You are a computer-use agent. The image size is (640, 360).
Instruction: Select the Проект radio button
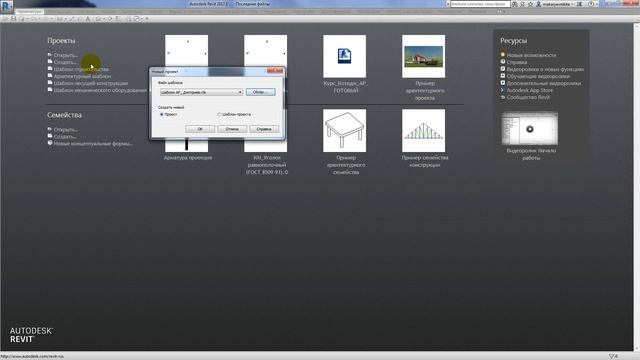click(x=162, y=115)
